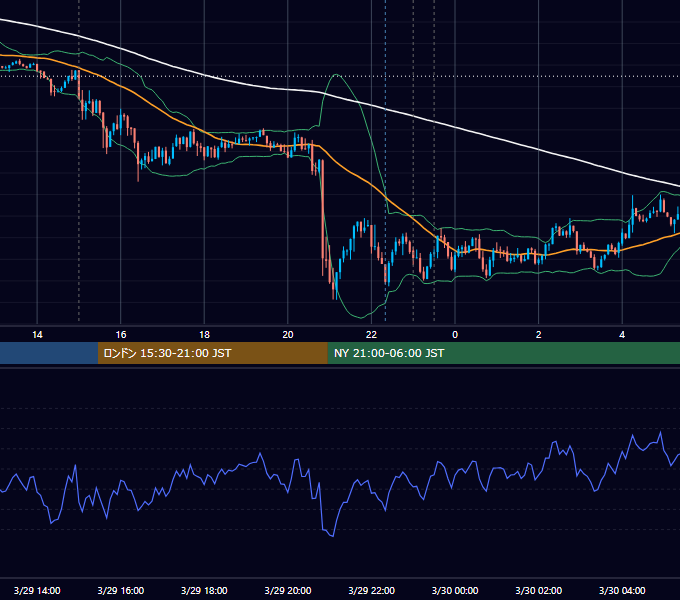680x600 pixels.
Task: Click the 3/30 02:00 date label
Action: tap(539, 590)
